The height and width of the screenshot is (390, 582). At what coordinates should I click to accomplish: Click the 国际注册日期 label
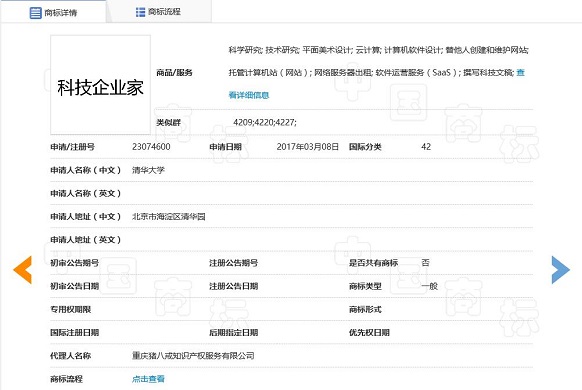(75, 332)
